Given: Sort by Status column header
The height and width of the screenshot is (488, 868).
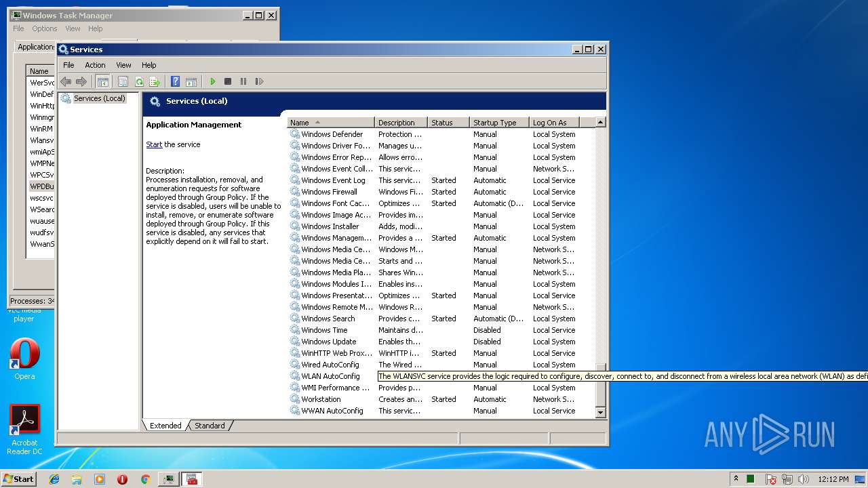Looking at the screenshot, I should pyautogui.click(x=448, y=123).
